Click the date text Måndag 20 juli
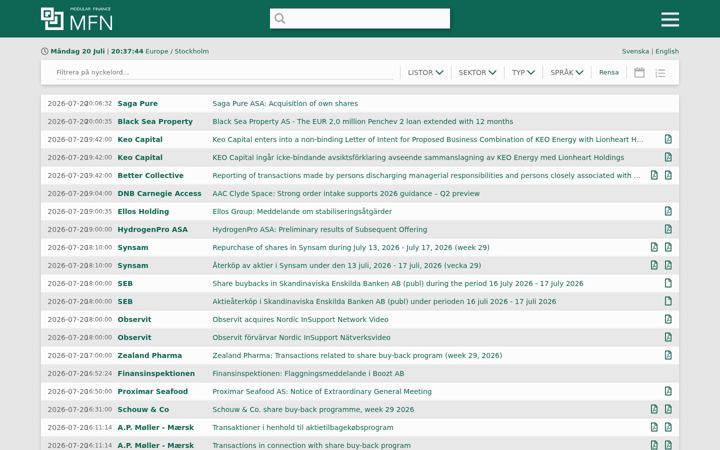720x450 pixels. pyautogui.click(x=78, y=51)
